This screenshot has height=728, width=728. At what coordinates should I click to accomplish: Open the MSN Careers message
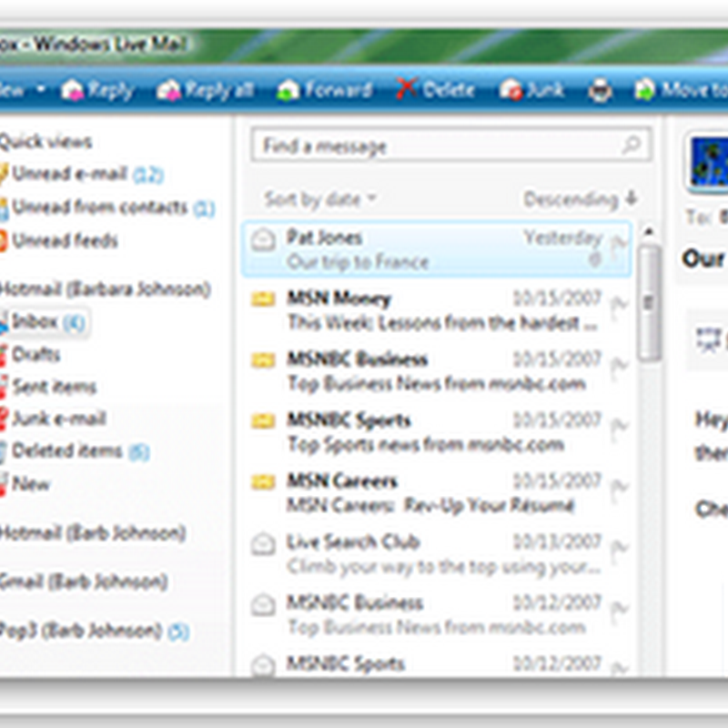click(437, 493)
